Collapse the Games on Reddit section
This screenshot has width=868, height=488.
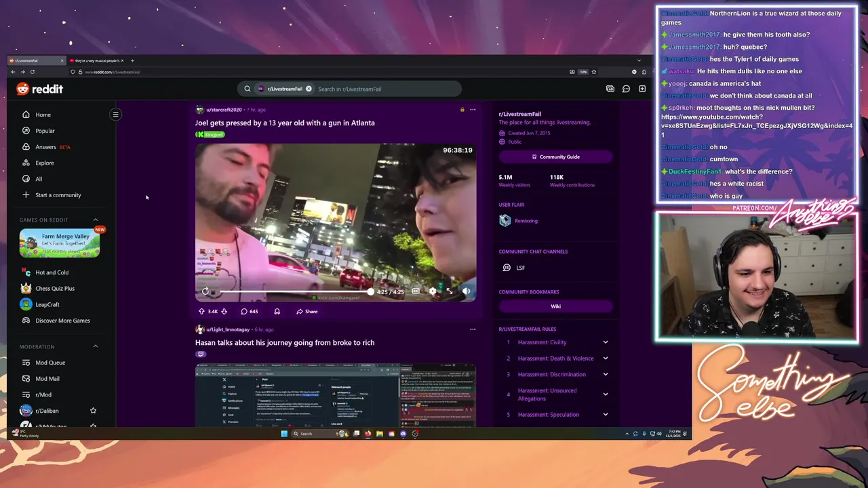point(96,220)
